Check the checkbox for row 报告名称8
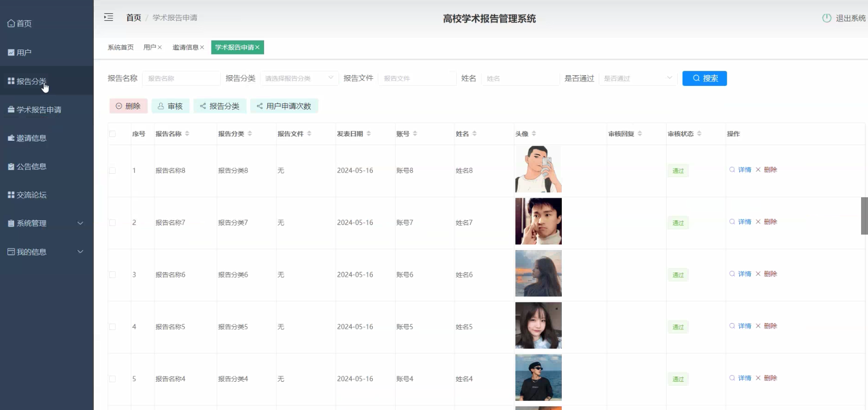868x410 pixels. [x=112, y=171]
